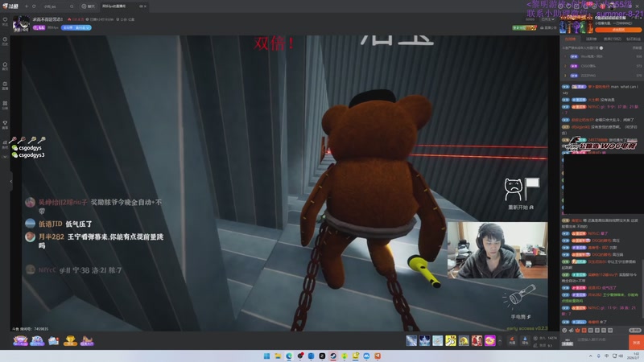This screenshot has height=362, width=644.
Task: Select rank 2 user CSGO in list
Action: pyautogui.click(x=602, y=66)
